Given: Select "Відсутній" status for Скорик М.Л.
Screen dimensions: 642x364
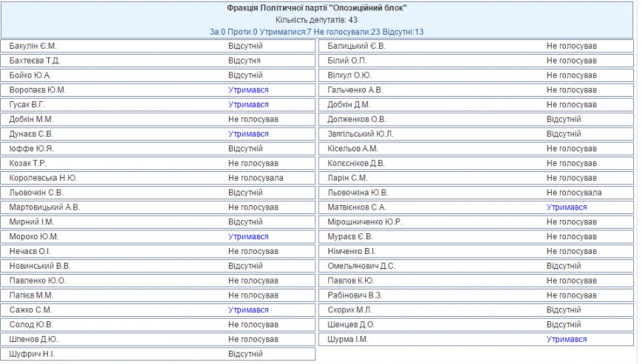Looking at the screenshot, I should [x=564, y=310].
